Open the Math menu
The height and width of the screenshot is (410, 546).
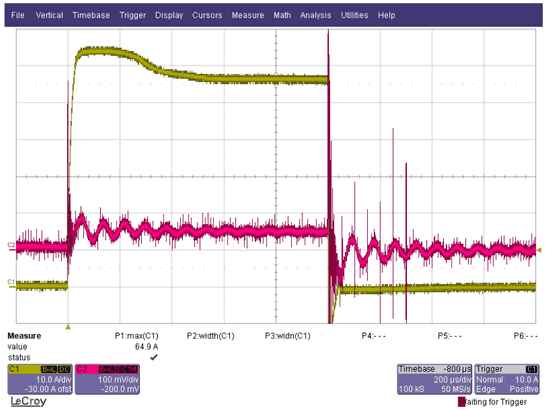pos(282,15)
